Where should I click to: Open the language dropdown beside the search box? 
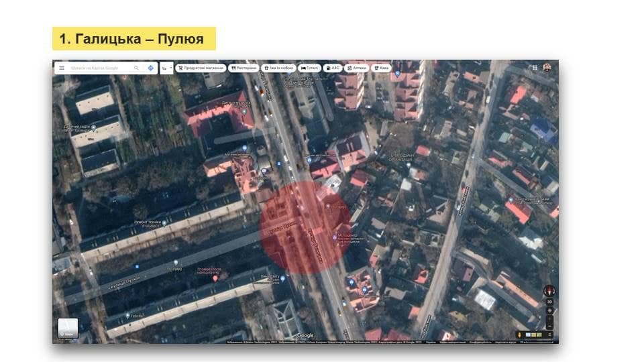[166, 68]
